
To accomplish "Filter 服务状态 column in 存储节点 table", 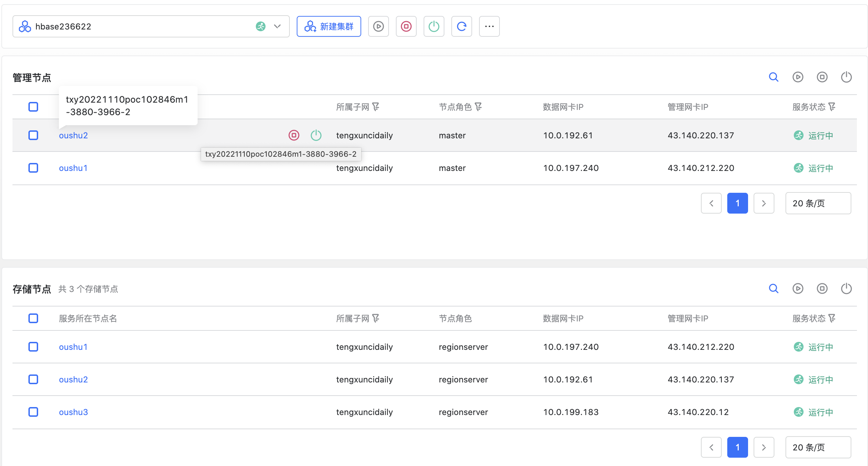I will point(832,318).
